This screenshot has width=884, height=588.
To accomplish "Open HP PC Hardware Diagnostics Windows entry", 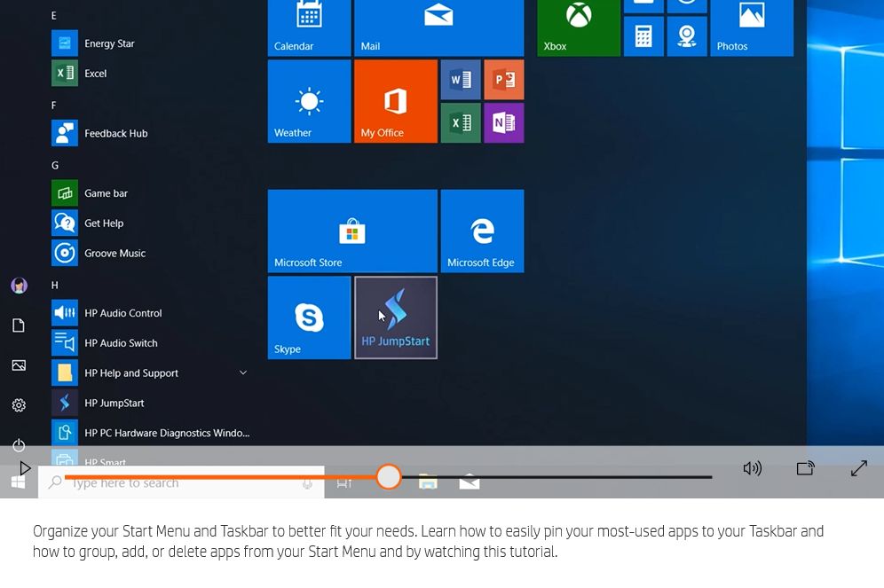I will pyautogui.click(x=151, y=433).
